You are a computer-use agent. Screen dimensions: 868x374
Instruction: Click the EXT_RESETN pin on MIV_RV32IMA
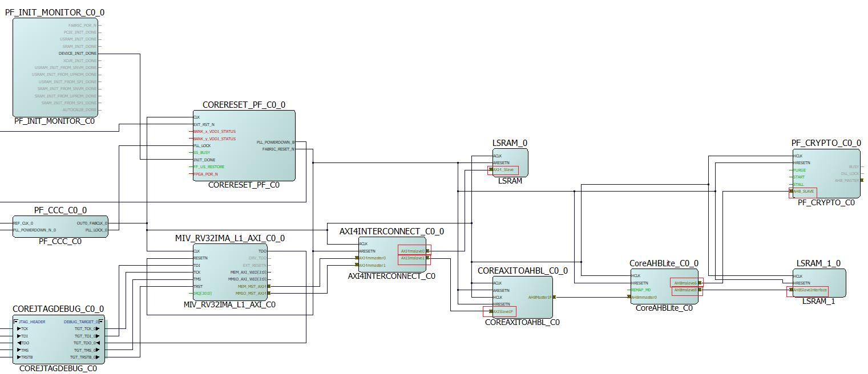pos(255,265)
